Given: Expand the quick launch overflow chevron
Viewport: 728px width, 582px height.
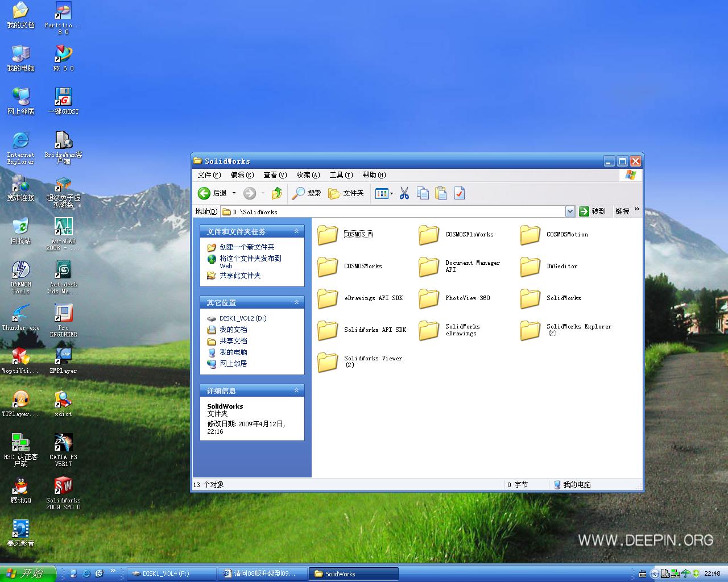Looking at the screenshot, I should point(113,571).
